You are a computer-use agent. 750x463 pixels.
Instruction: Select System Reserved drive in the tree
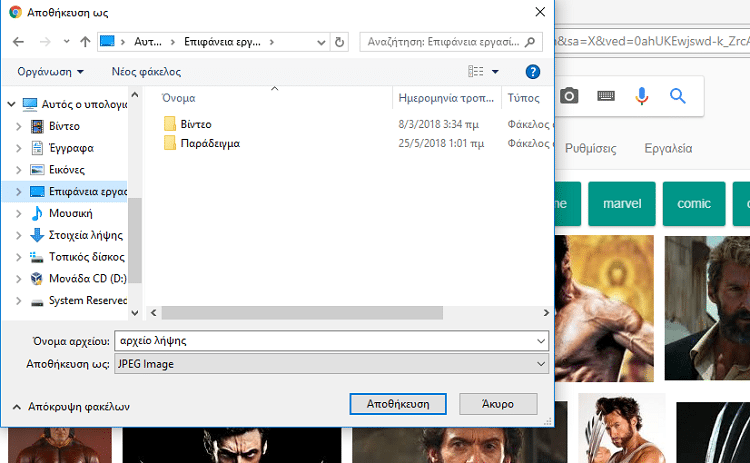point(88,300)
